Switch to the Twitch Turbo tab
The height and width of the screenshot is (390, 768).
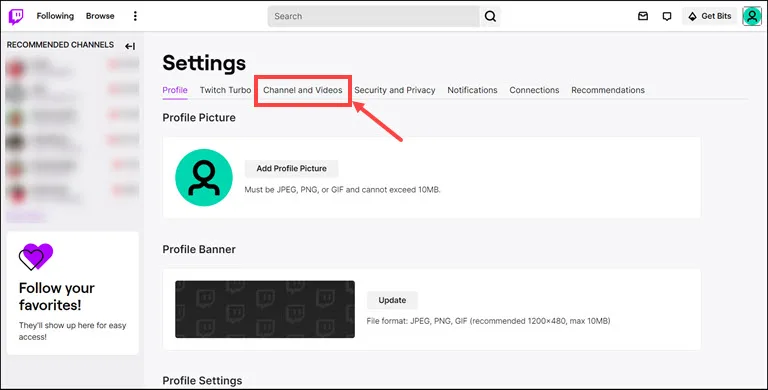tap(225, 90)
